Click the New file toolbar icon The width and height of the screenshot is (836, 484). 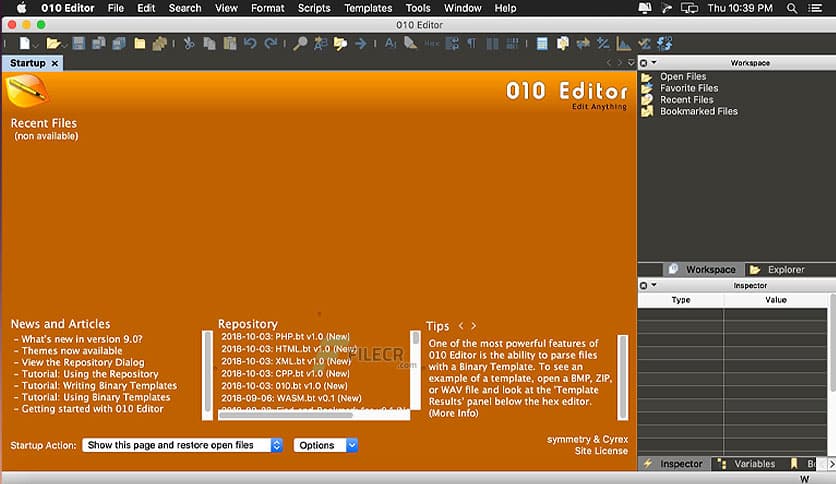pyautogui.click(x=25, y=44)
